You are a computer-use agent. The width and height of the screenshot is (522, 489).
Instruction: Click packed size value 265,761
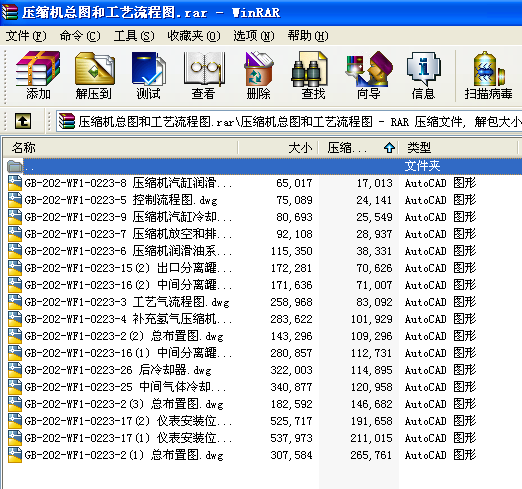[x=371, y=455]
